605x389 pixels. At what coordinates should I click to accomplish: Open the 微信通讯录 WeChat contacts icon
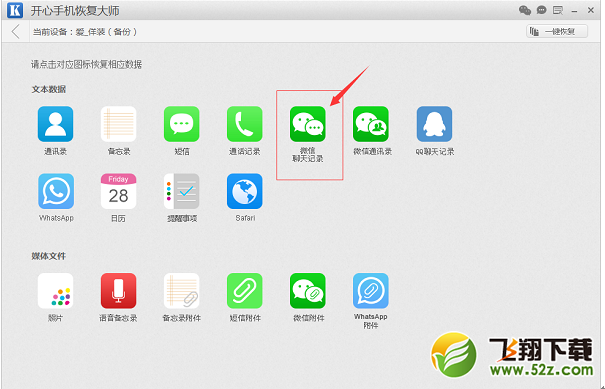pos(371,124)
